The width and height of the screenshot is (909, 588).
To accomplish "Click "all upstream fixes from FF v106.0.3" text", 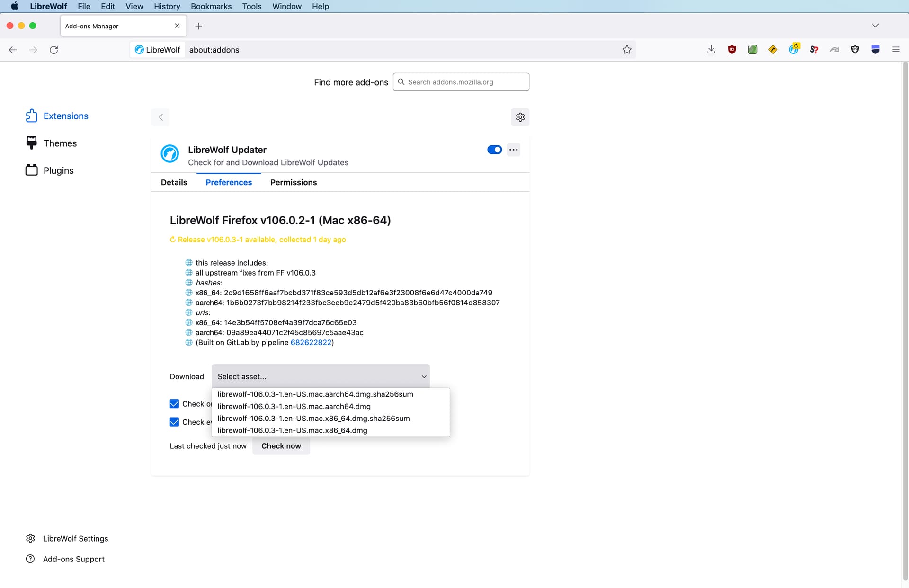I will (255, 273).
